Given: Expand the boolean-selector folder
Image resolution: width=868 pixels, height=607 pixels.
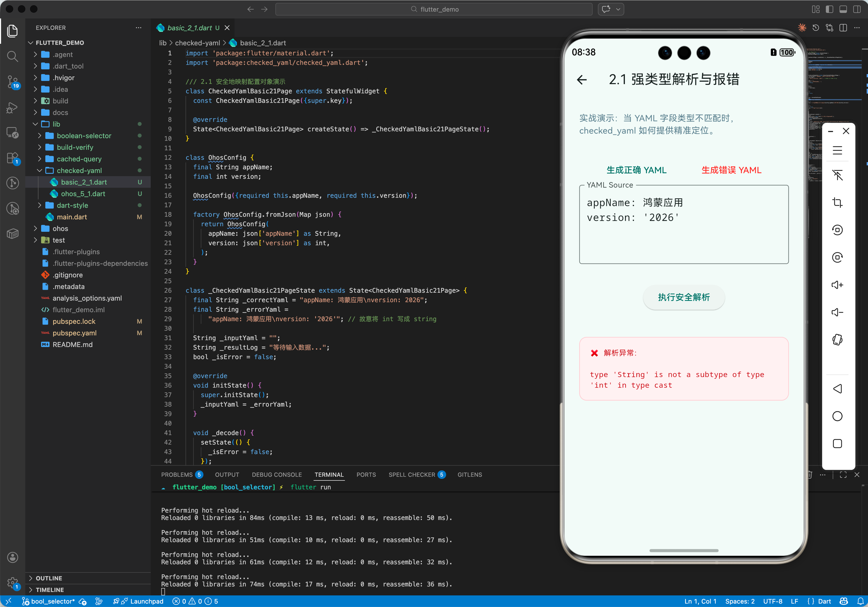Looking at the screenshot, I should click(x=84, y=136).
